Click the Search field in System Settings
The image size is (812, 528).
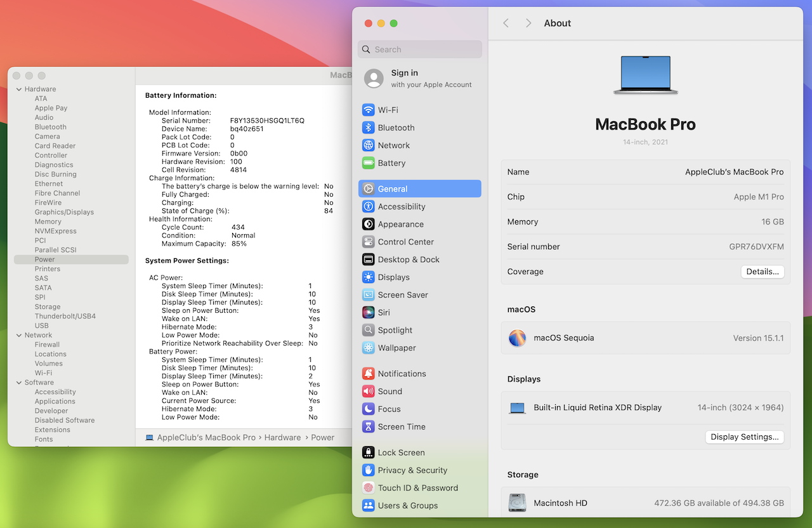[420, 49]
